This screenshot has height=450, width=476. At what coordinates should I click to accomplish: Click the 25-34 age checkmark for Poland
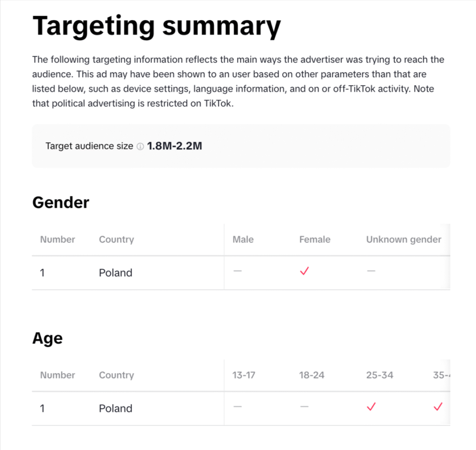[x=371, y=407]
